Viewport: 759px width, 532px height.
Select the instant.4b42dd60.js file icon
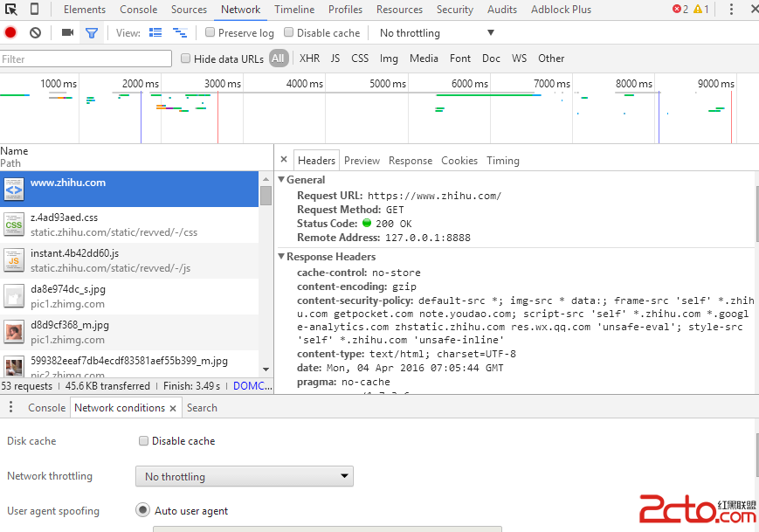tap(14, 261)
